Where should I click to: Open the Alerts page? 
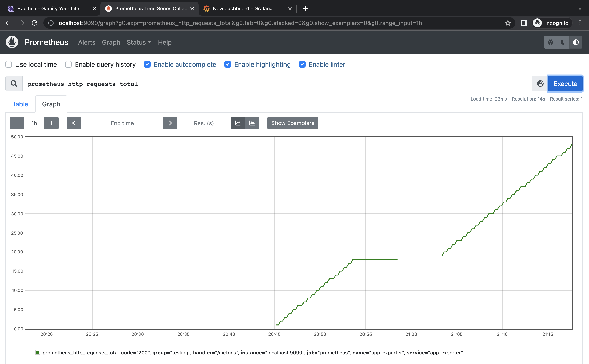pyautogui.click(x=87, y=42)
